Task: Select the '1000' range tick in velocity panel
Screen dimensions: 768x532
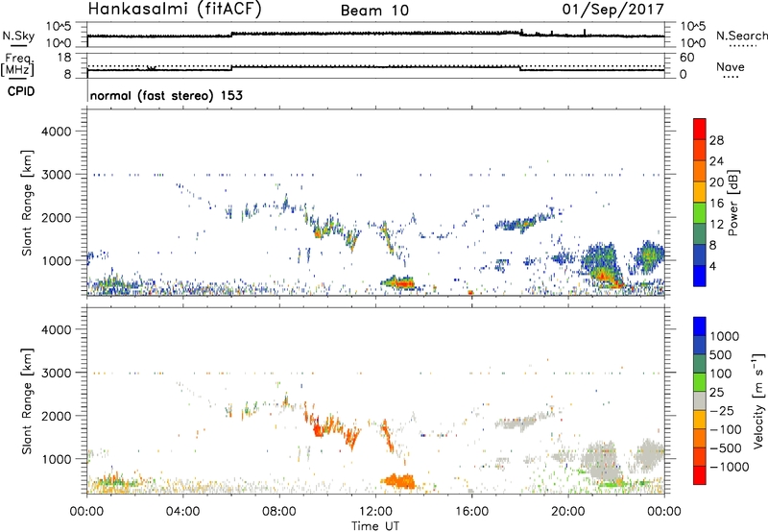Action: [x=56, y=459]
